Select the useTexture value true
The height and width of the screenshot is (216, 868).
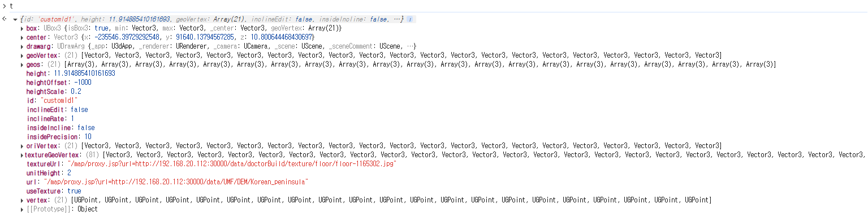[x=74, y=191]
